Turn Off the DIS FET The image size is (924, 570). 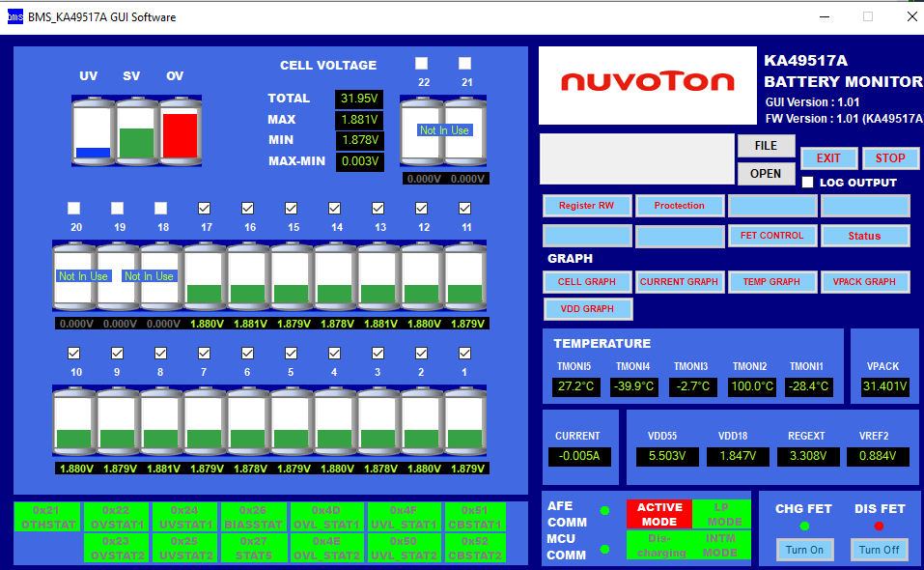[x=880, y=550]
